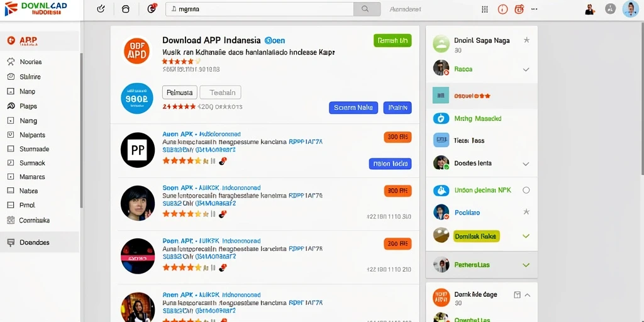This screenshot has height=322, width=644.
Task: Open the Poen APK title link
Action: pyautogui.click(x=211, y=241)
